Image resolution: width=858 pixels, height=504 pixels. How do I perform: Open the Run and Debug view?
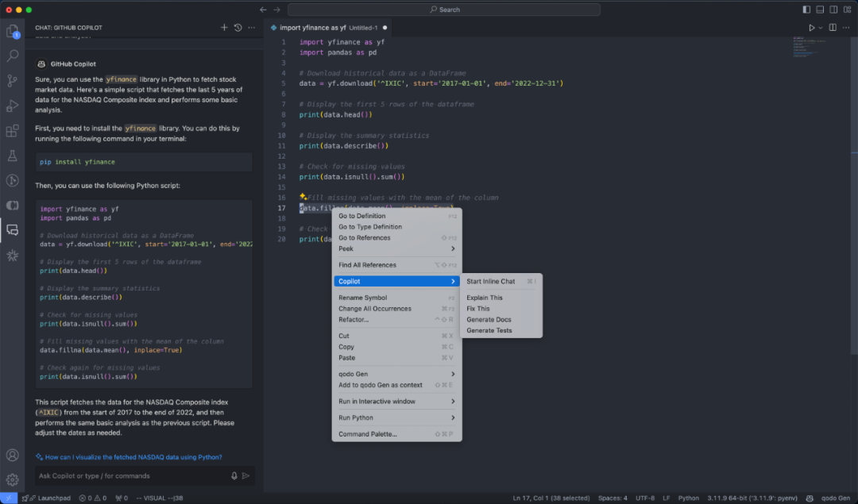[12, 106]
